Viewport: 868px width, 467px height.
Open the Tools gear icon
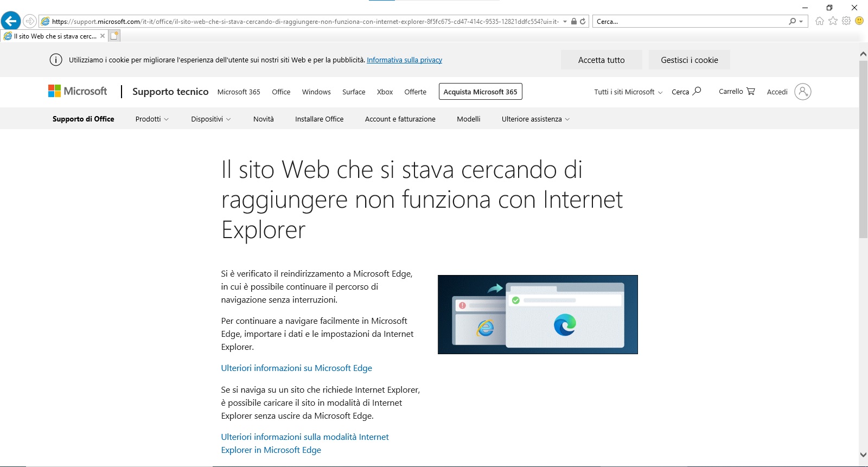846,21
